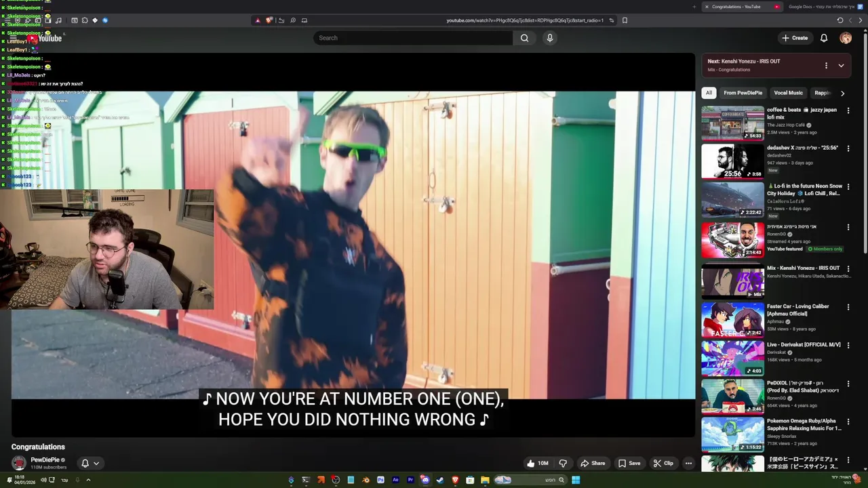The height and width of the screenshot is (488, 868).
Task: Open Brave browser from the taskbar
Action: pos(455,480)
